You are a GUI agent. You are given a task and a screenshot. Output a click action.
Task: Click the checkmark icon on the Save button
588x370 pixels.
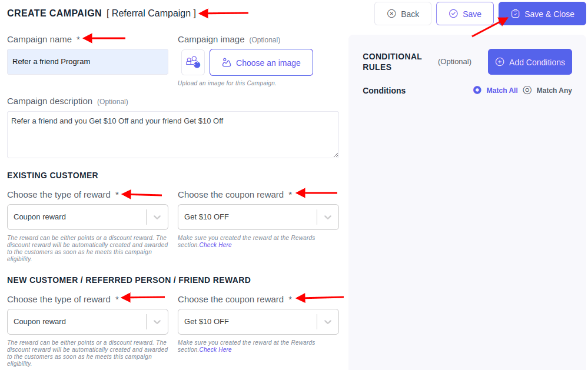(454, 14)
